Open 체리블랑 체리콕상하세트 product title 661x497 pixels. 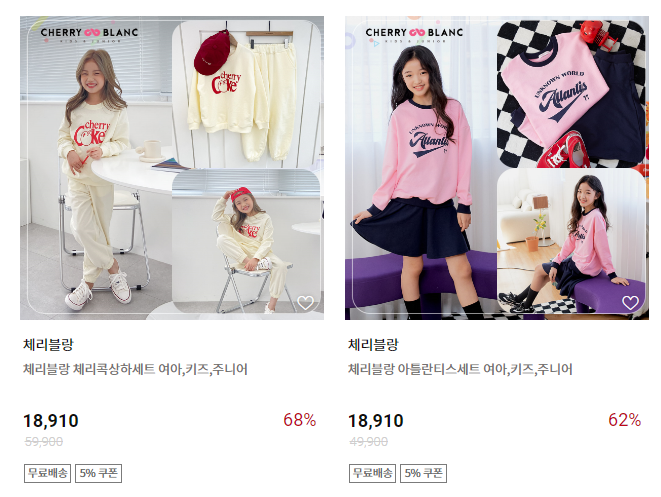pos(135,369)
